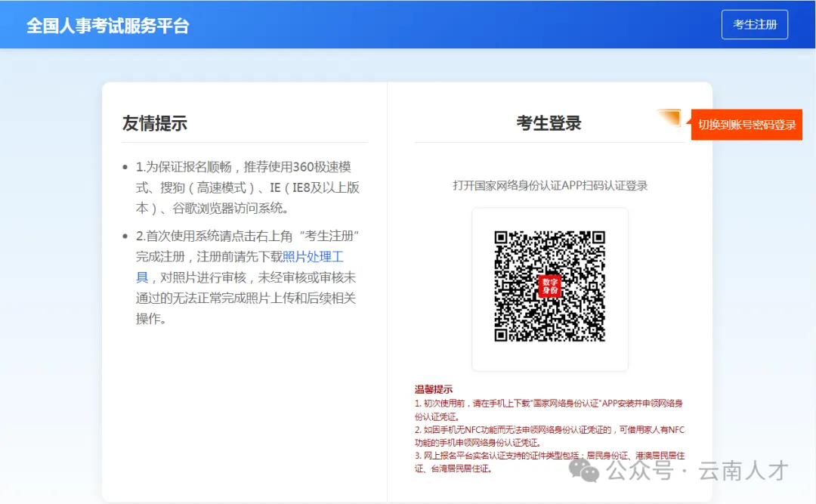Image resolution: width=816 pixels, height=504 pixels.
Task: Click the 打开国家网络身份认证APP扫码认证登录 instruction text
Action: [x=550, y=185]
